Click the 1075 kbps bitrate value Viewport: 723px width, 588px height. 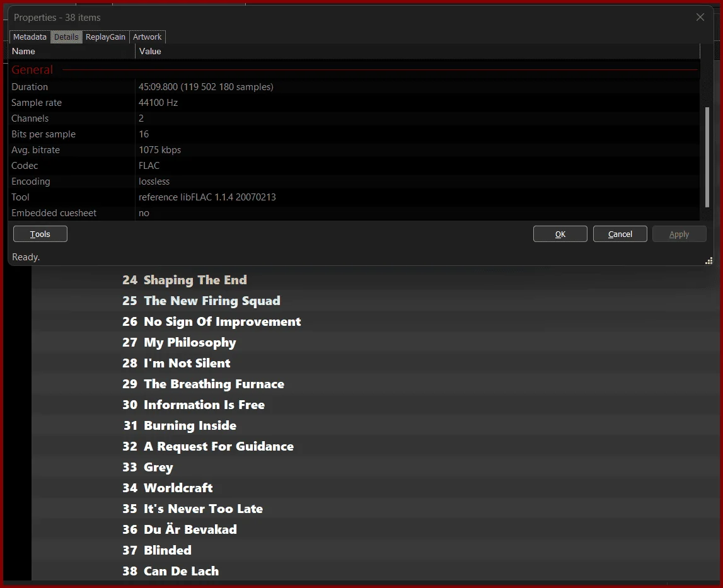pyautogui.click(x=159, y=150)
